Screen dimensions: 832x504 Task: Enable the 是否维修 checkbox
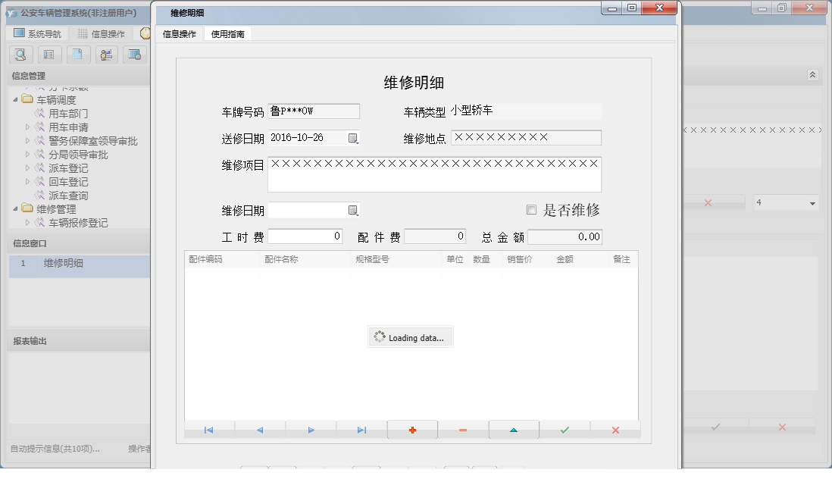pyautogui.click(x=531, y=210)
